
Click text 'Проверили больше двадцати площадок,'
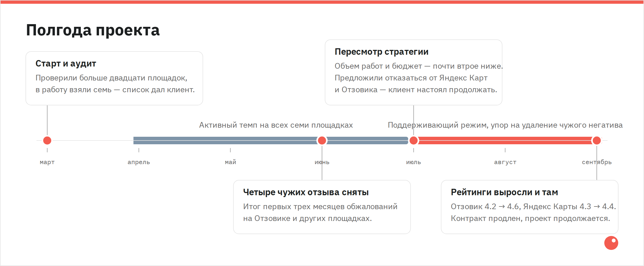(x=111, y=78)
